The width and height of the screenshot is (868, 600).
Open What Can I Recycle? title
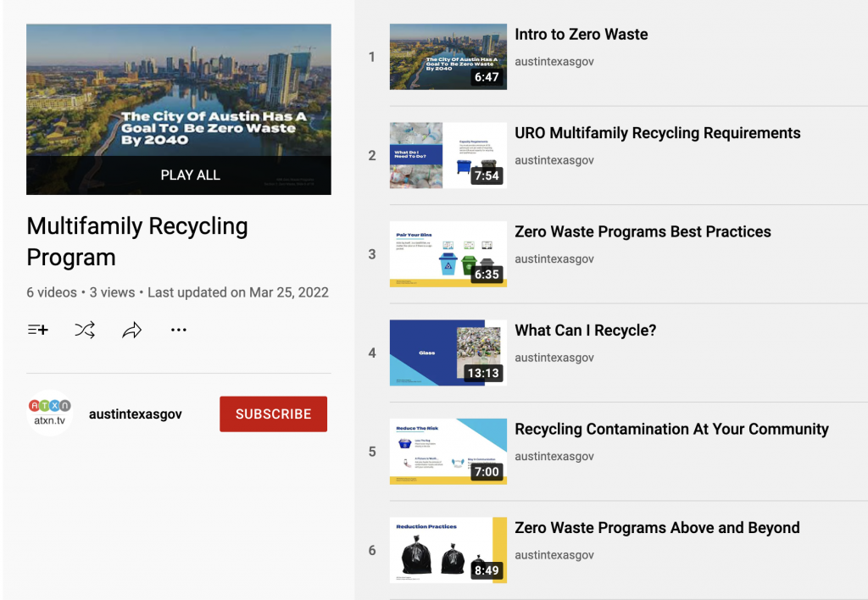(585, 331)
